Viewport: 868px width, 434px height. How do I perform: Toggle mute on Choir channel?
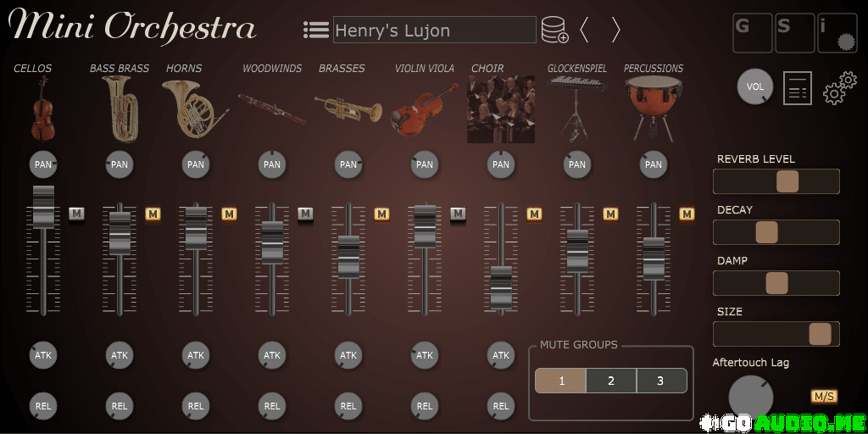[x=534, y=214]
